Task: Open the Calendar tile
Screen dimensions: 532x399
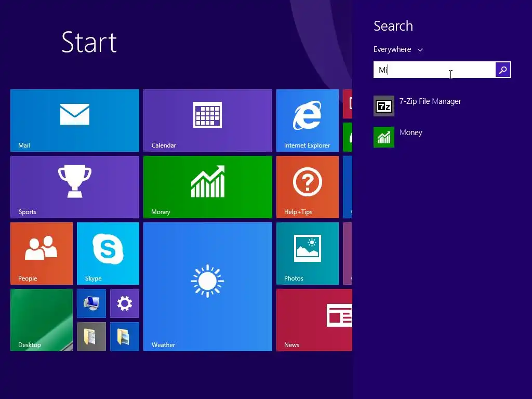Action: 208,121
